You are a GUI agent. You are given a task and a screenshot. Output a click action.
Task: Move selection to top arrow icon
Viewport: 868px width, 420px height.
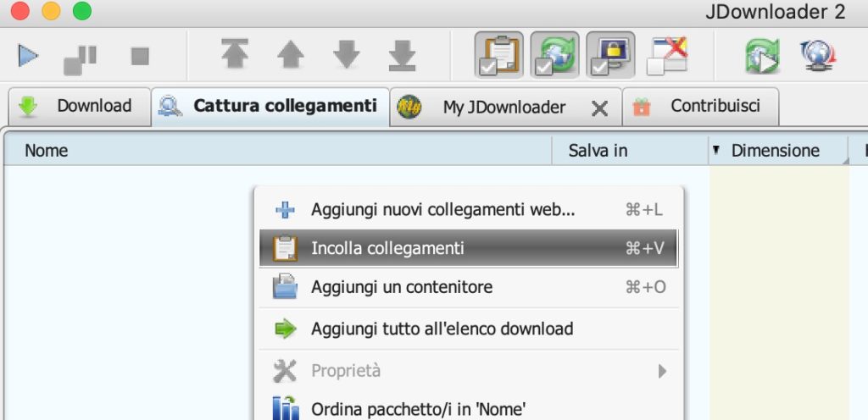[234, 56]
